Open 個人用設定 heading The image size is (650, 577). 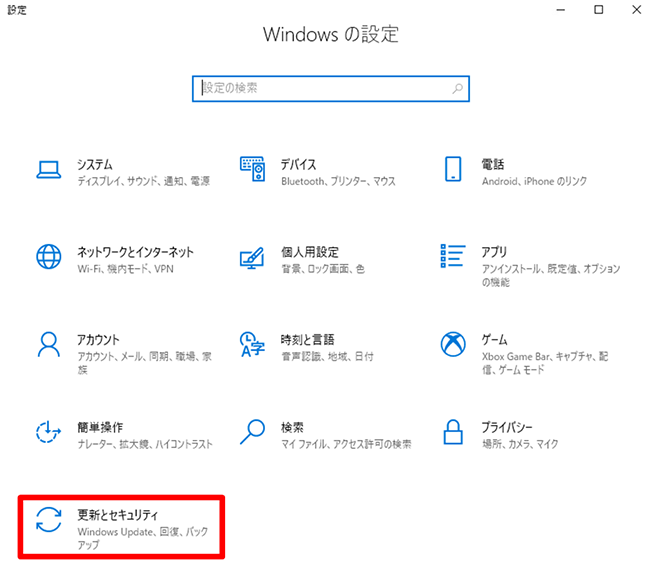[310, 252]
